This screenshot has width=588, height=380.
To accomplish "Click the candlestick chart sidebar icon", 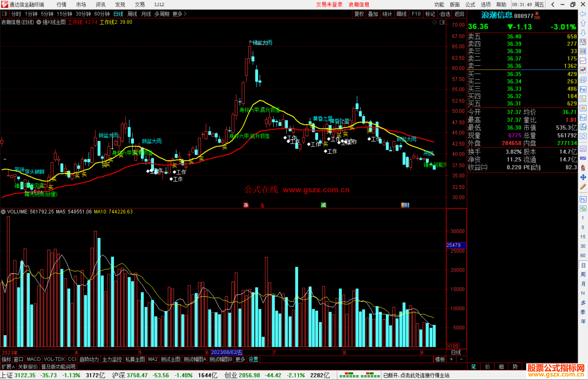I will coord(583,70).
